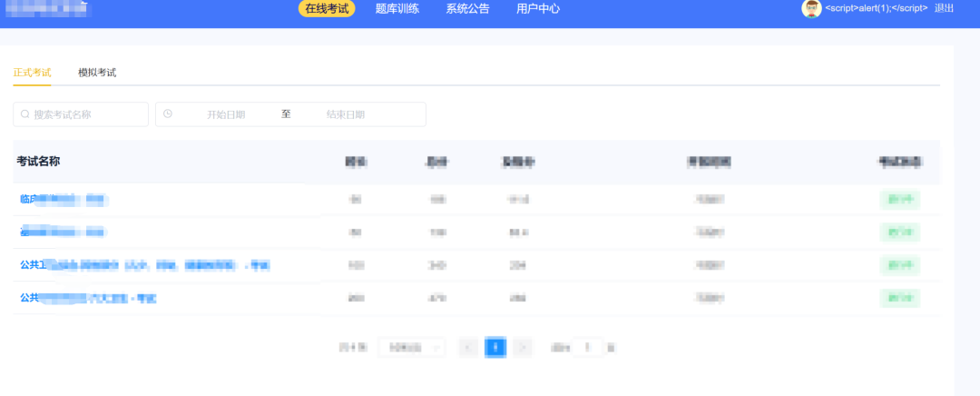Click the green status button in the 临床 exam row
980x396 pixels.
click(900, 200)
